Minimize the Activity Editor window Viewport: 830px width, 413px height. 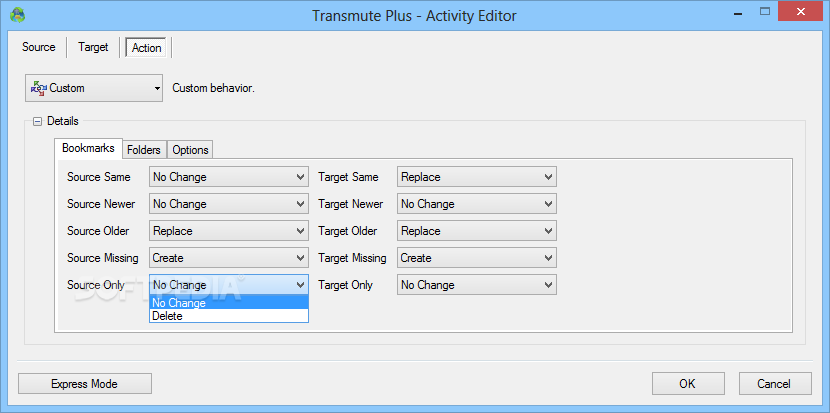pos(740,12)
